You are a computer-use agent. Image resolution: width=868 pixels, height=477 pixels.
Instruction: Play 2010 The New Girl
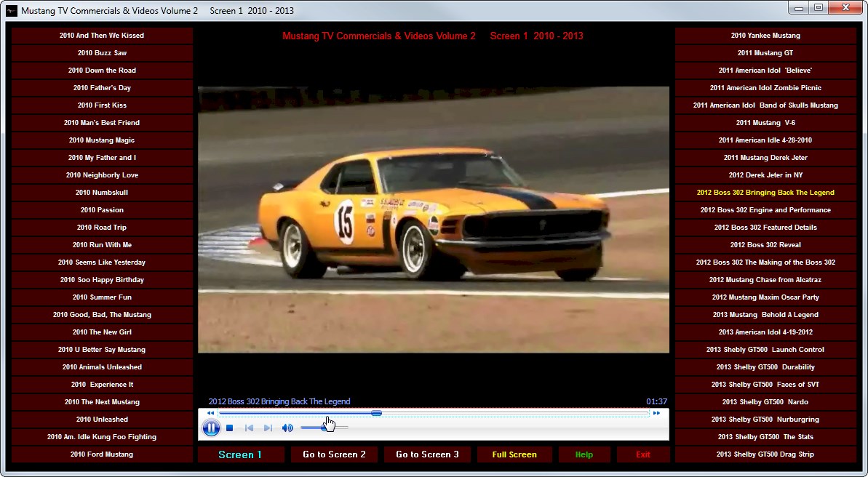[102, 332]
